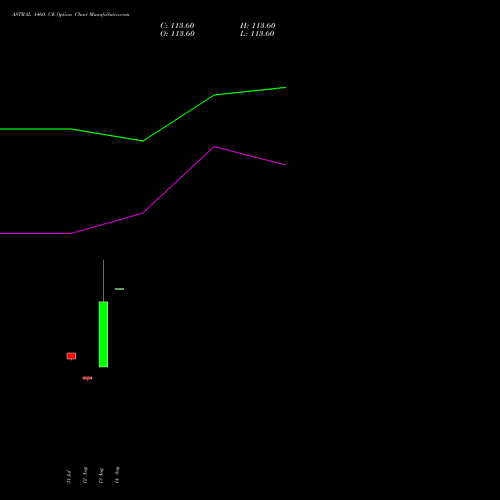Click the 31 Jul date axis label
Viewport: 500px width, 500px height.
pyautogui.click(x=69, y=477)
